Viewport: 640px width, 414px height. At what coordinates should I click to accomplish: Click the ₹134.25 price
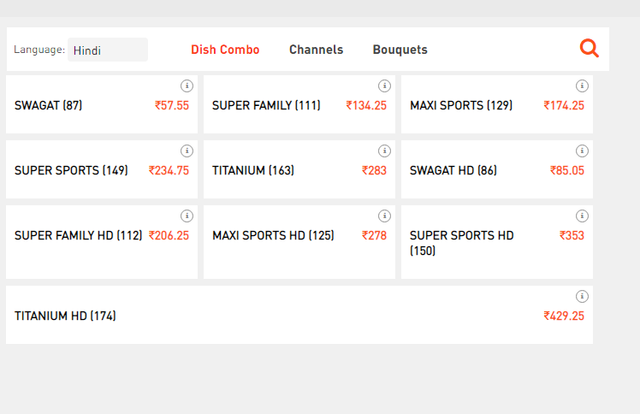pos(366,105)
